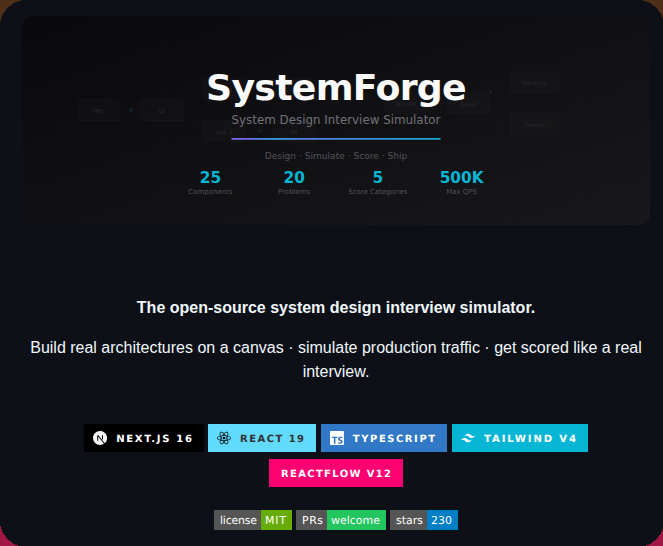Click the Tailwind wave logo icon
This screenshot has width=663, height=546.
coord(468,438)
